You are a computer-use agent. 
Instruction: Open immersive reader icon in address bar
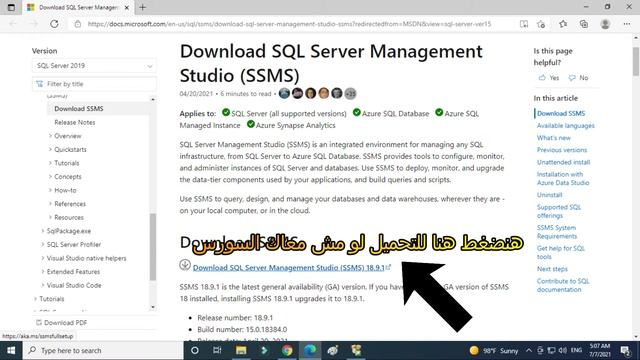[524, 24]
